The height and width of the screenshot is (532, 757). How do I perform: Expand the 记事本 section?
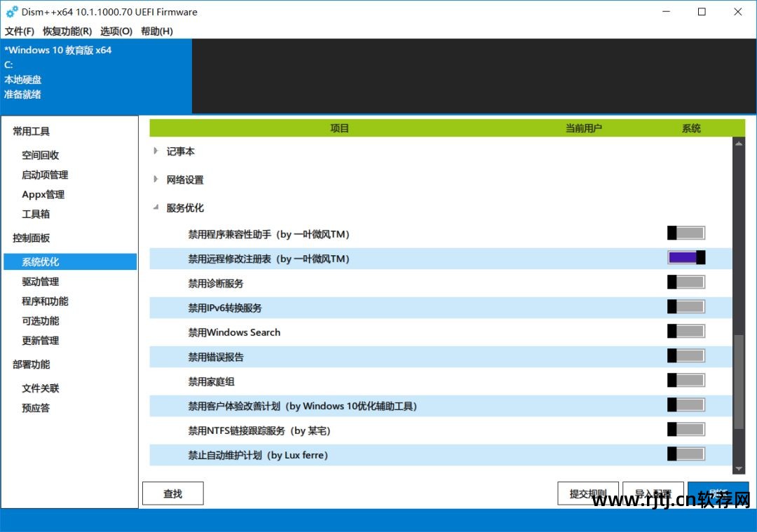156,151
